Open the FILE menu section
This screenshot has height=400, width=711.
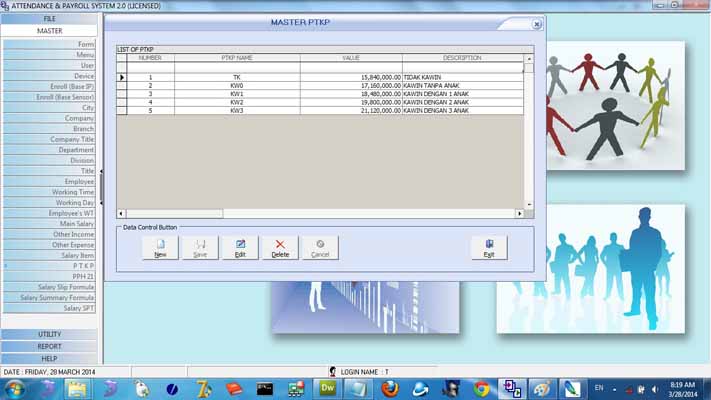pyautogui.click(x=49, y=19)
